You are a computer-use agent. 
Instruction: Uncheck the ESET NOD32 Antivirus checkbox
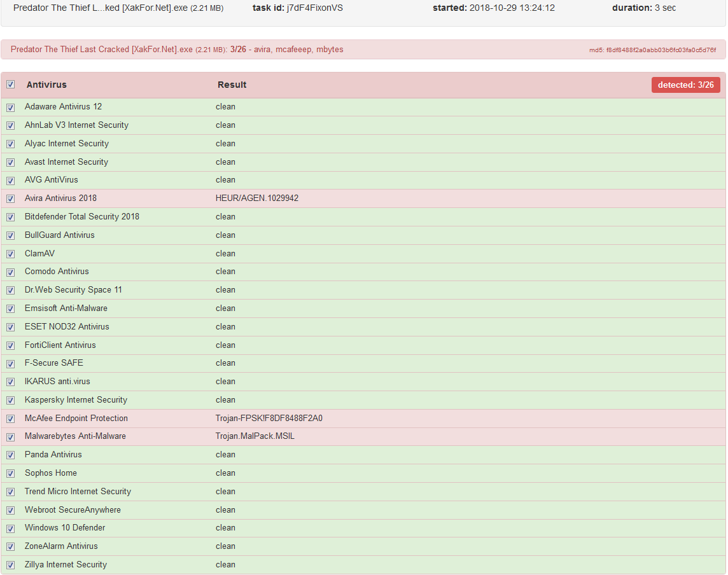[x=11, y=327]
